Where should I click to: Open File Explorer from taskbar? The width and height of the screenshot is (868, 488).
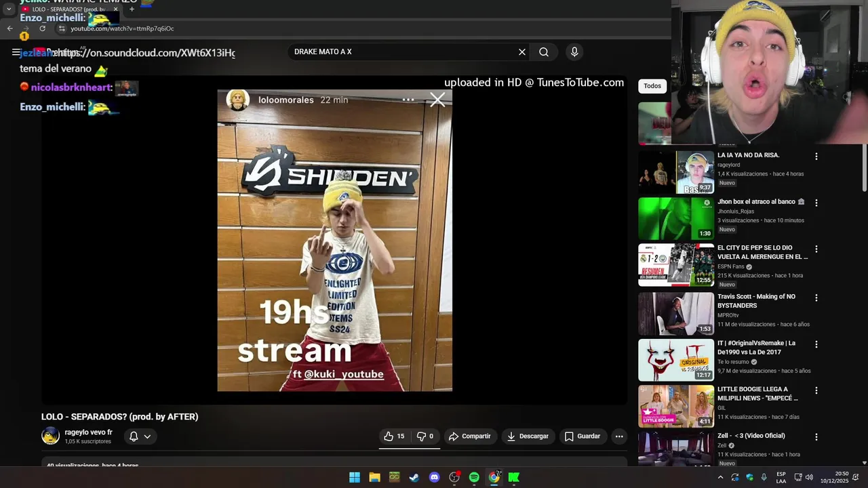coord(374,477)
